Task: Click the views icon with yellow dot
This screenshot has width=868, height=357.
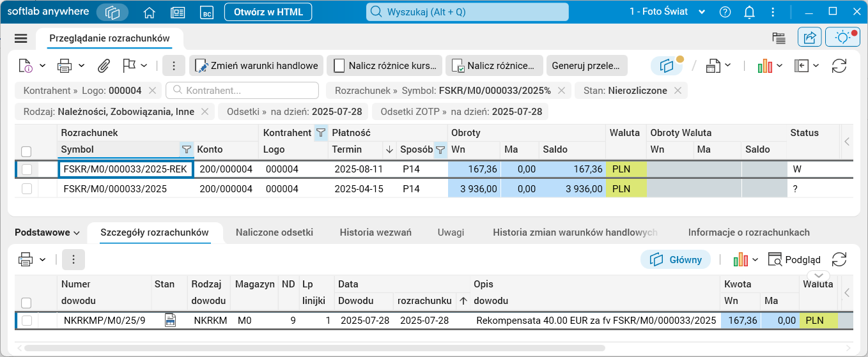Action: pyautogui.click(x=667, y=65)
